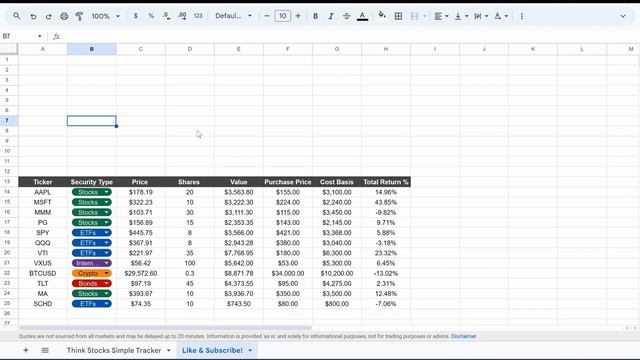Image resolution: width=640 pixels, height=360 pixels.
Task: Click the Purchase Price header cell
Action: [x=288, y=182]
